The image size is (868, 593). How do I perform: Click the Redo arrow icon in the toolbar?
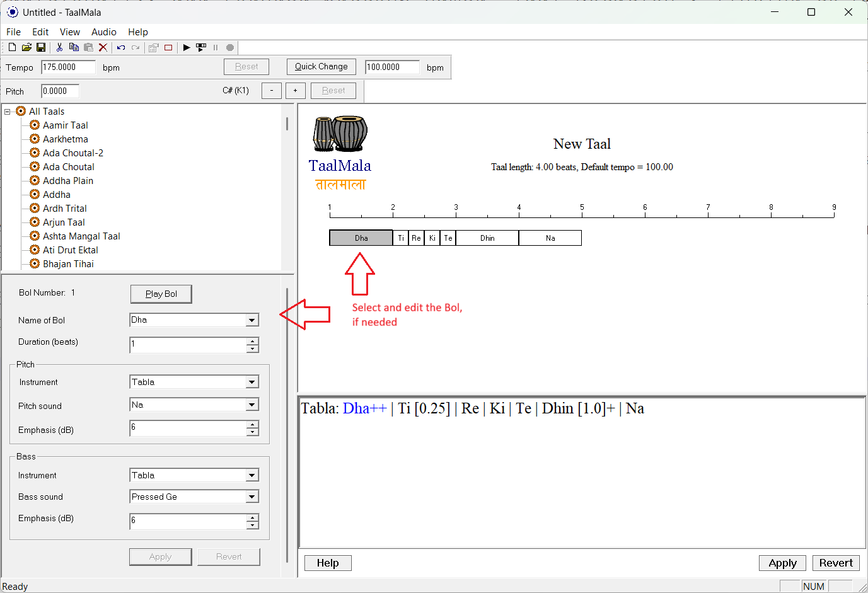(136, 47)
